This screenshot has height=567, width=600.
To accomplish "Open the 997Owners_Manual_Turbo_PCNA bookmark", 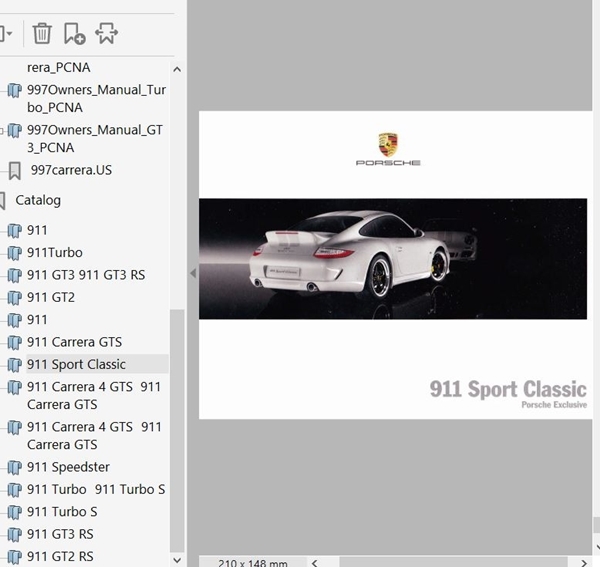I will [x=96, y=99].
